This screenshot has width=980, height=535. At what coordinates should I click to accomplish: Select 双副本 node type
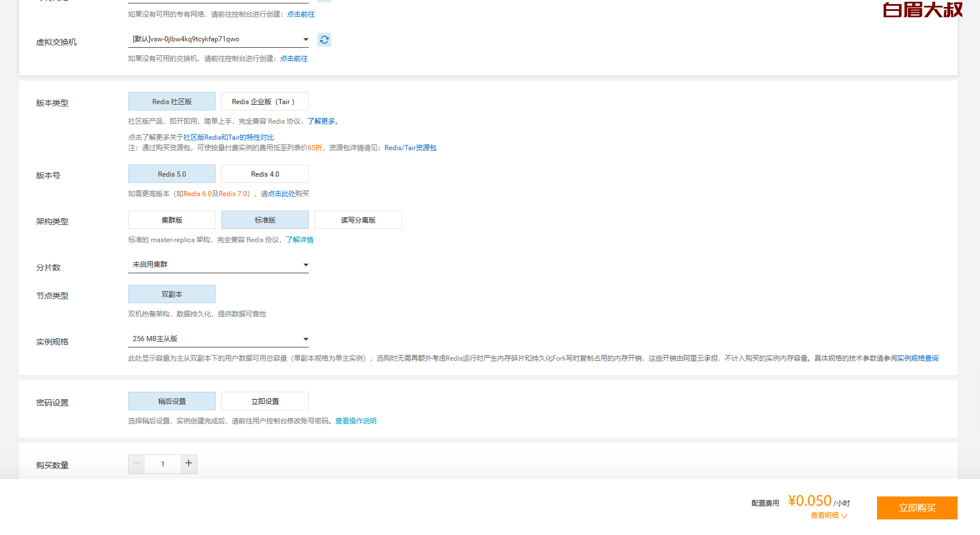tap(172, 294)
